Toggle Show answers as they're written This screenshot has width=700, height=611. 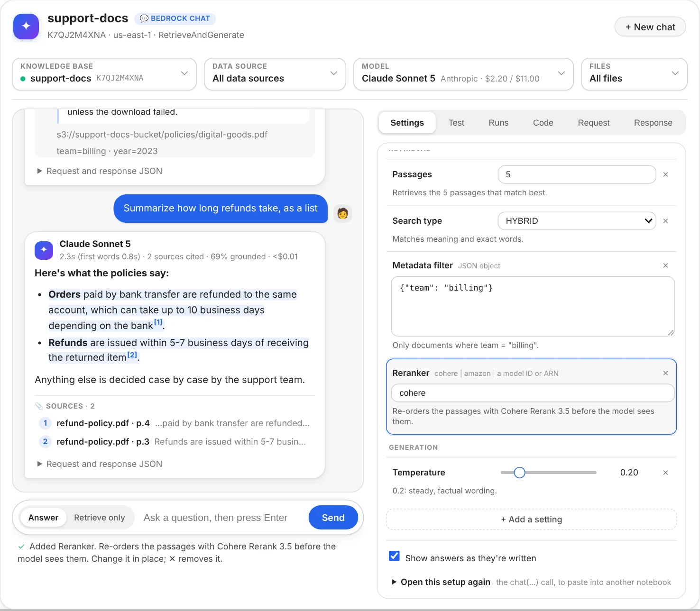[x=394, y=556]
